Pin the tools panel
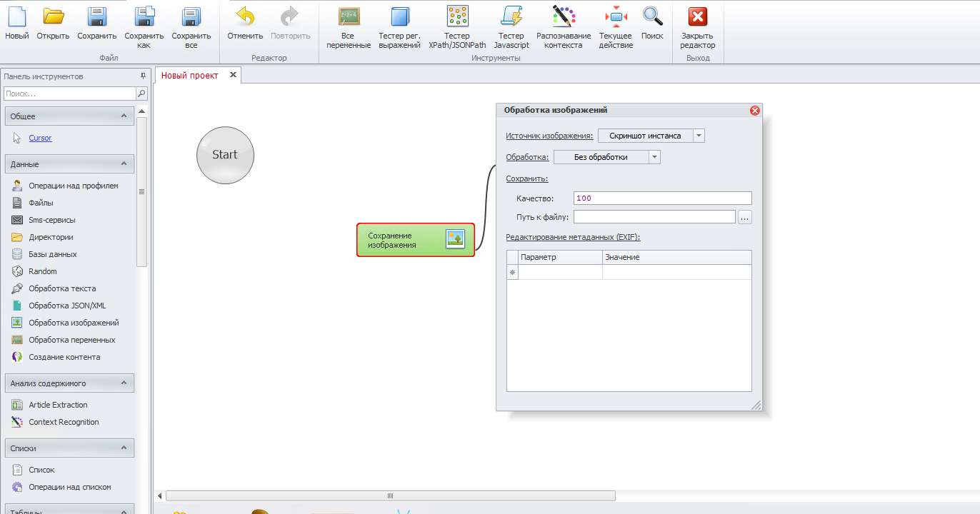Screen dimensions: 980x514 coord(142,76)
